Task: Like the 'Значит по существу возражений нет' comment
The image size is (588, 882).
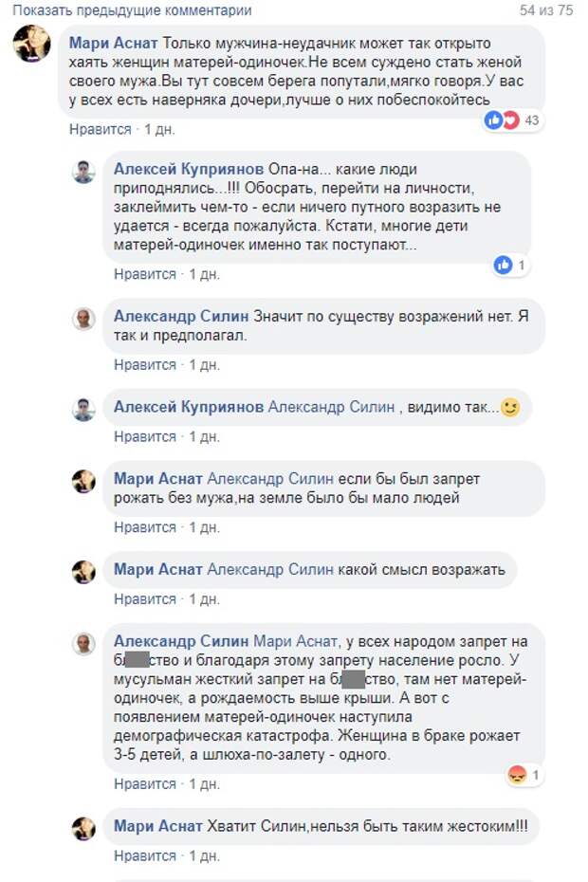Action: tap(144, 364)
